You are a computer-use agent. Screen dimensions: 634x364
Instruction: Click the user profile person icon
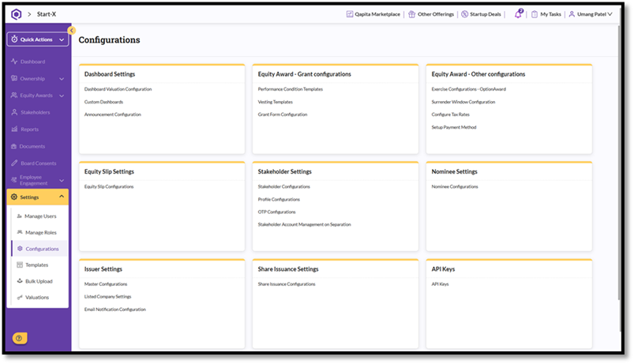pyautogui.click(x=572, y=14)
